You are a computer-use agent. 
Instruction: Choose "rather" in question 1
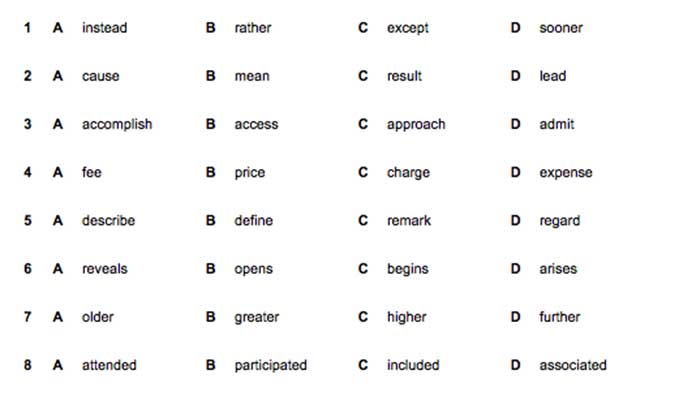(252, 28)
